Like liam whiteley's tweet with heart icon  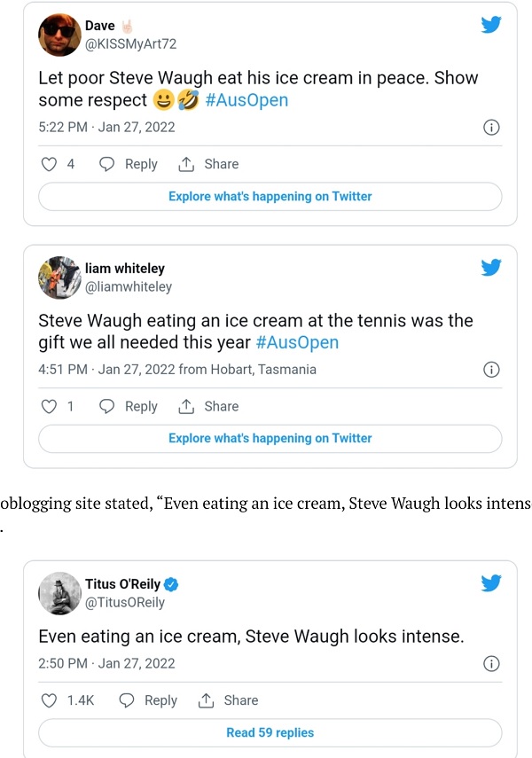tap(50, 406)
